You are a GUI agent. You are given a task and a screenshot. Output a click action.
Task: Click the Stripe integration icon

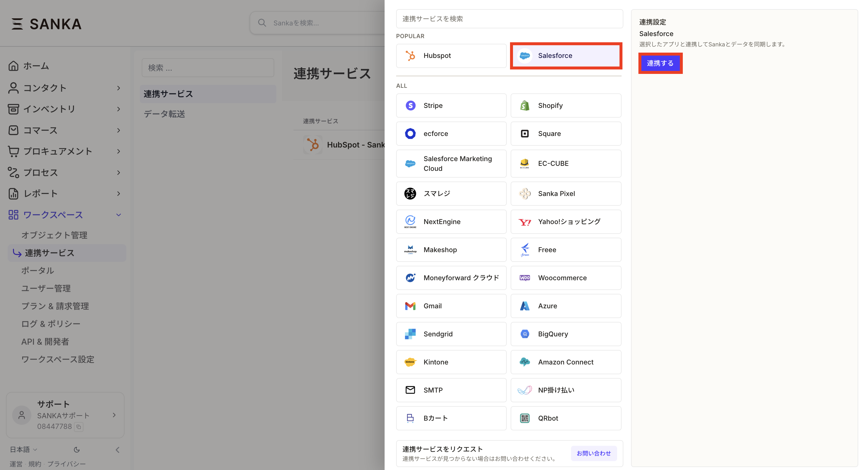[410, 105]
